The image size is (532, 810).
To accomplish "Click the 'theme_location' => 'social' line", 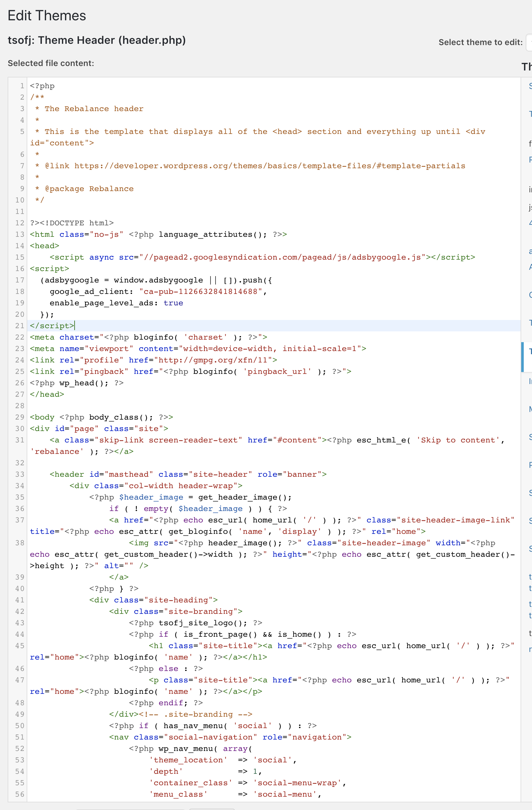I will 223,760.
